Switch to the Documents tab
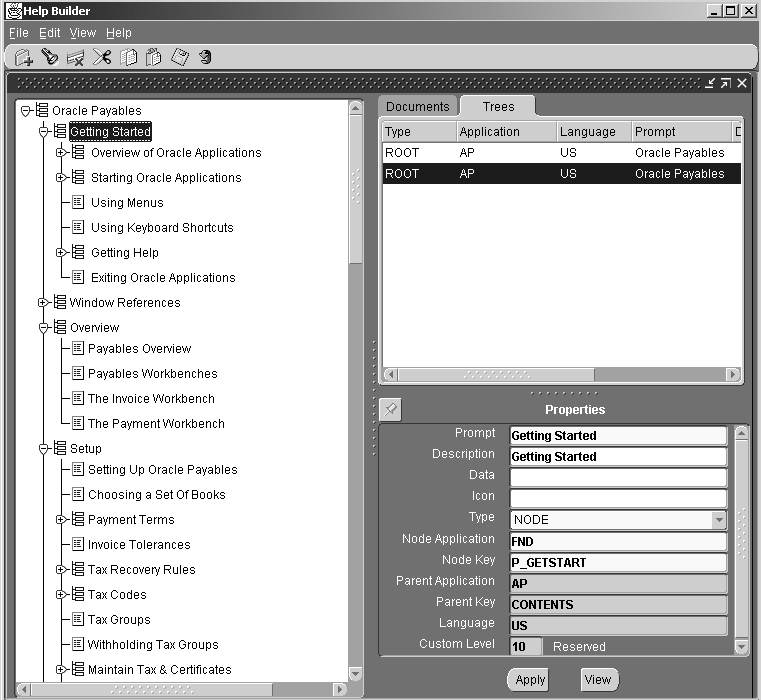761x700 pixels. click(418, 106)
